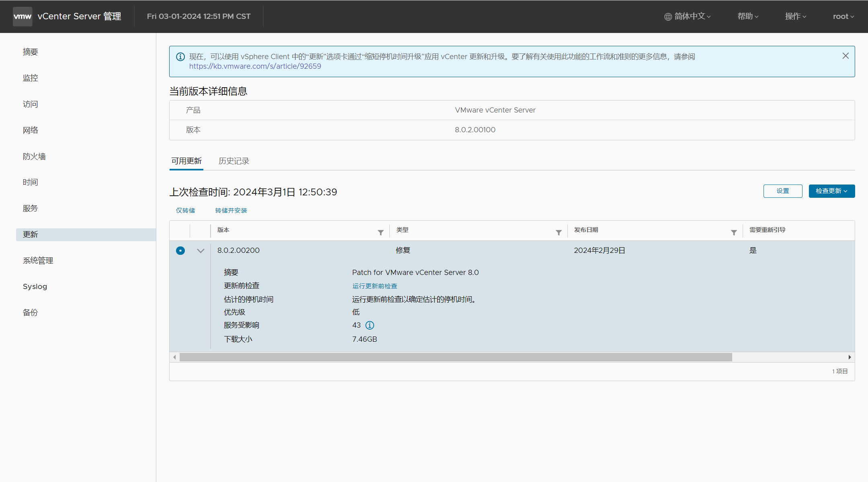868x482 pixels.
Task: Click the scrollbar left arrow
Action: click(x=174, y=357)
